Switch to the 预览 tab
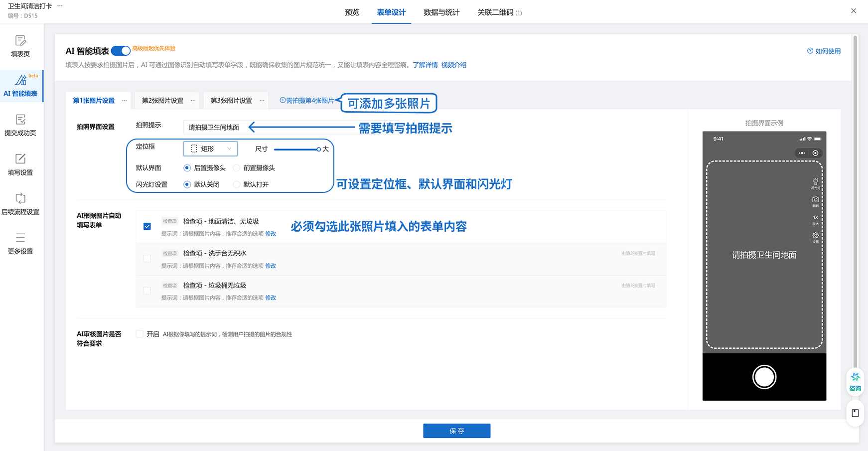The height and width of the screenshot is (451, 868). 352,12
